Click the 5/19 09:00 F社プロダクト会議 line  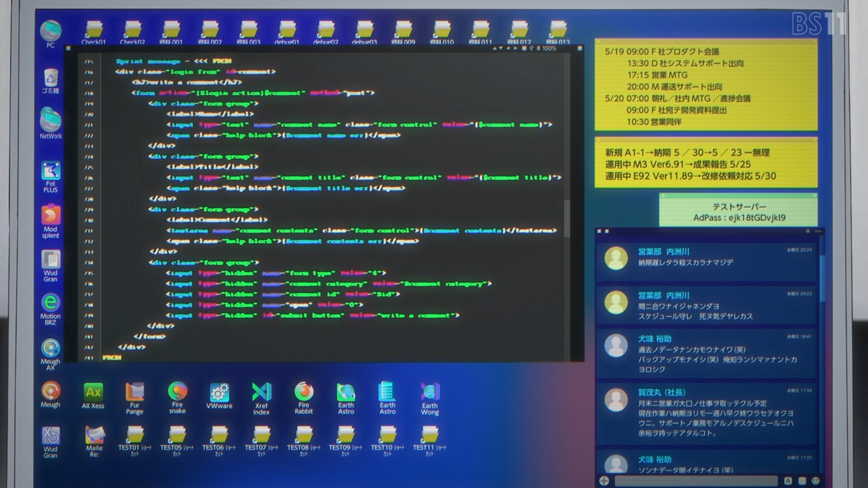point(662,52)
